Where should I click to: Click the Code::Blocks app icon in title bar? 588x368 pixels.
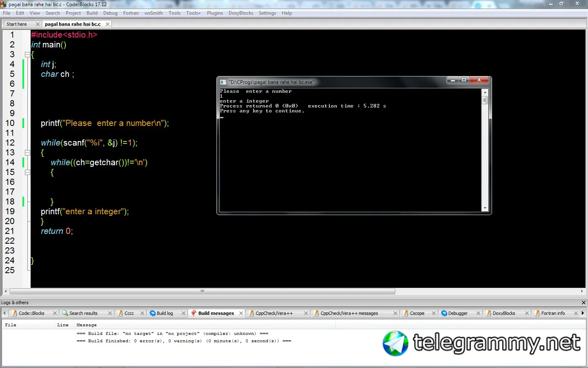click(x=4, y=4)
